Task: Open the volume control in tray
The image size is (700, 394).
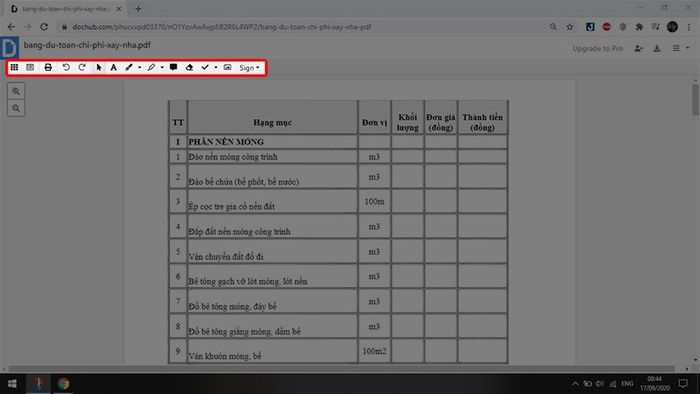Action: click(x=600, y=384)
